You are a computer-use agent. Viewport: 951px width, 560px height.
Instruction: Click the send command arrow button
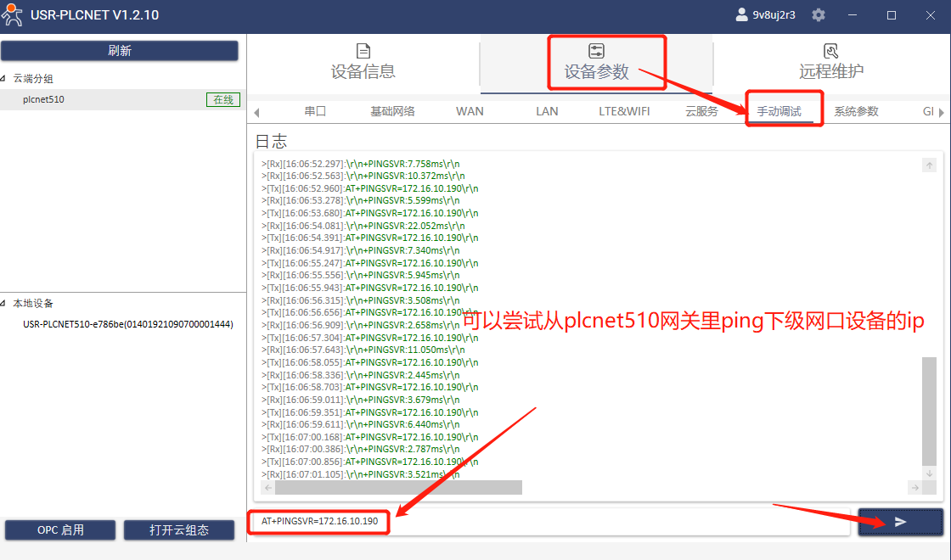click(900, 522)
